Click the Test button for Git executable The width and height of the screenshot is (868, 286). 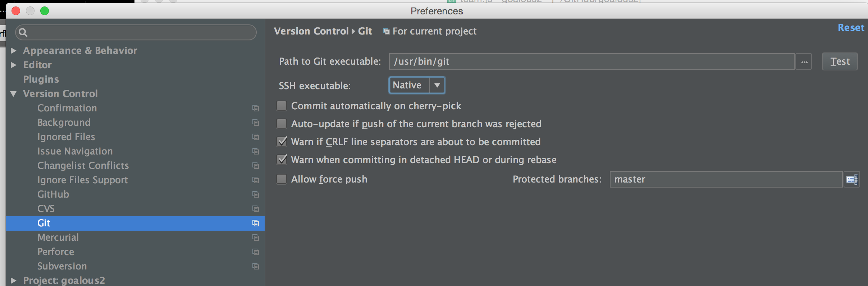pyautogui.click(x=840, y=61)
